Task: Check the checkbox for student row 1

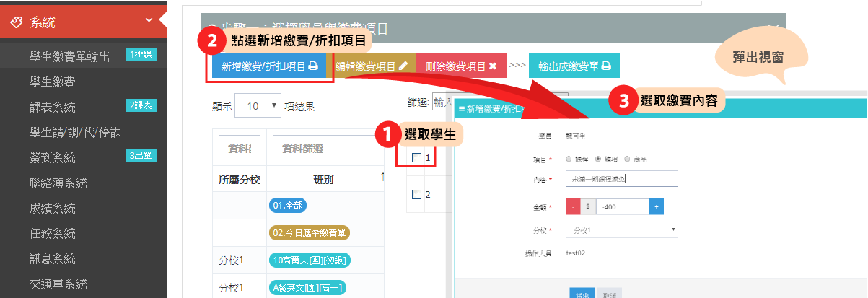Action: (416, 158)
